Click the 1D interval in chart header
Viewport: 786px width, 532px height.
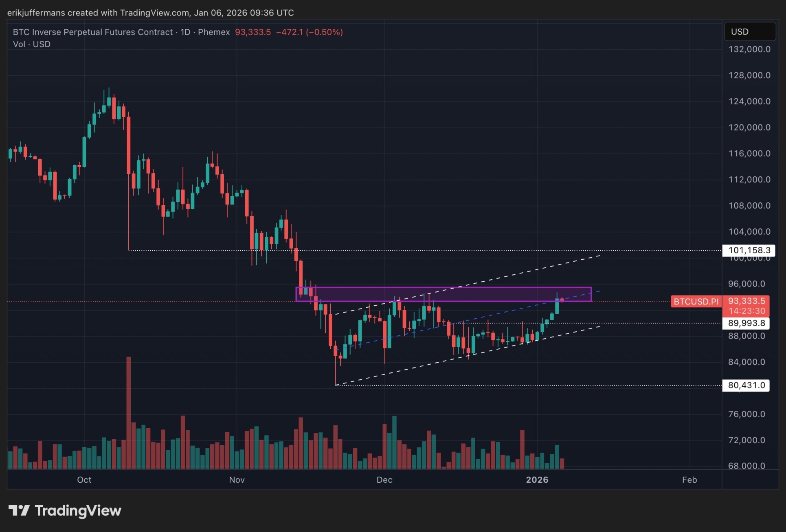[185, 32]
